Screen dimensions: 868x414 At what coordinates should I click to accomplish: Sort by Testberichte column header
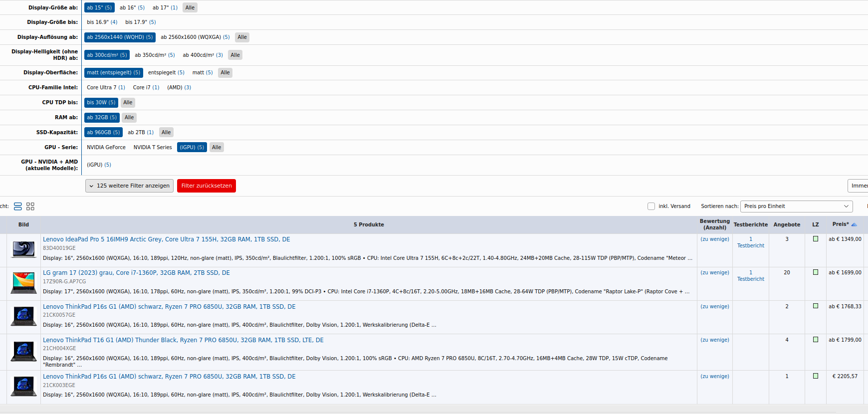point(751,224)
